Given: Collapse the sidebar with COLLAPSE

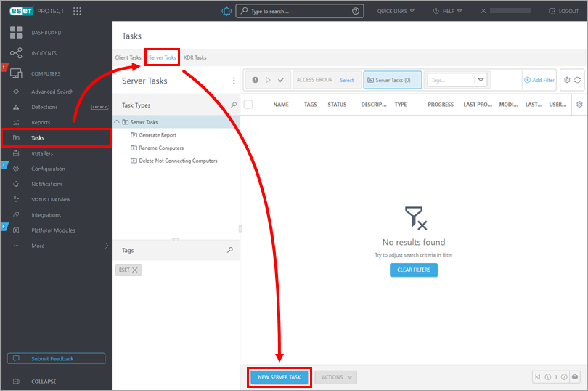Looking at the screenshot, I should [x=44, y=382].
